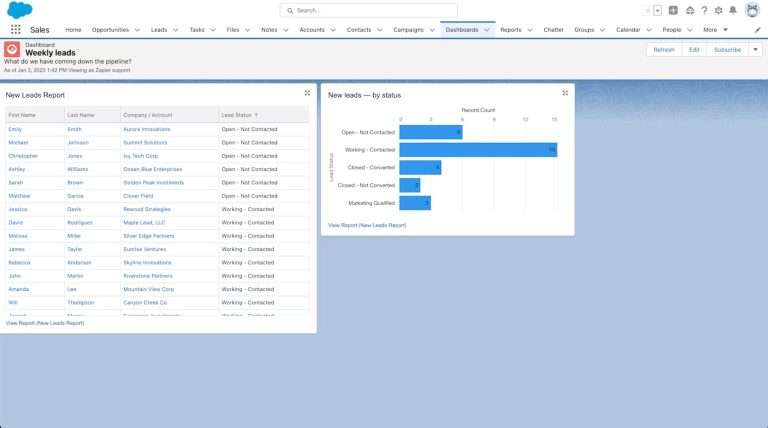Open View Report link under leads table
The height and width of the screenshot is (428, 768).
pos(45,323)
